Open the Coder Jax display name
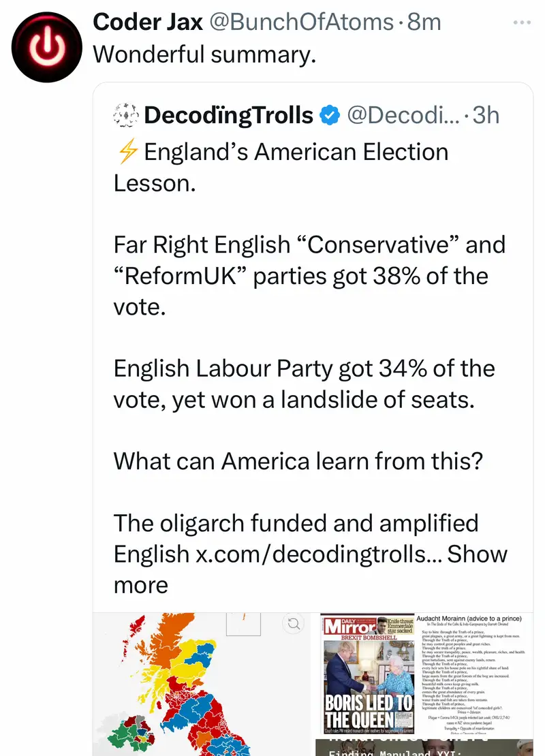Viewport: 545px width, 756px height. click(147, 22)
